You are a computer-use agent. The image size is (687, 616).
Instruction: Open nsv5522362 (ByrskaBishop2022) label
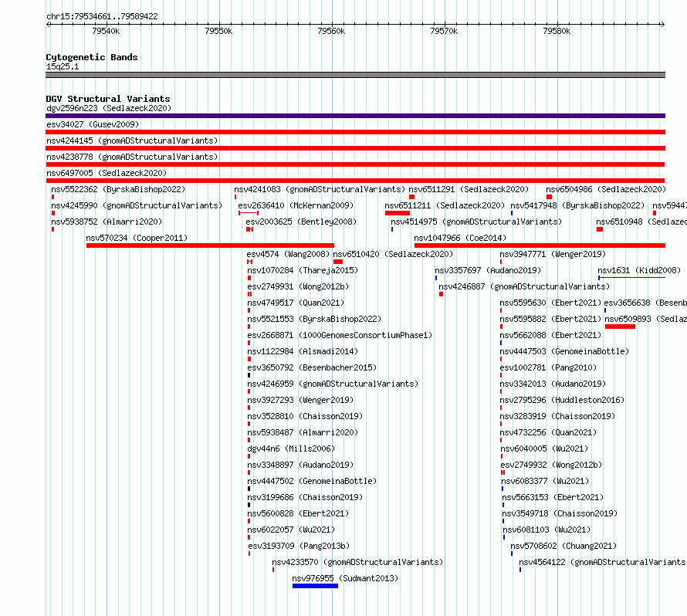[x=118, y=189]
